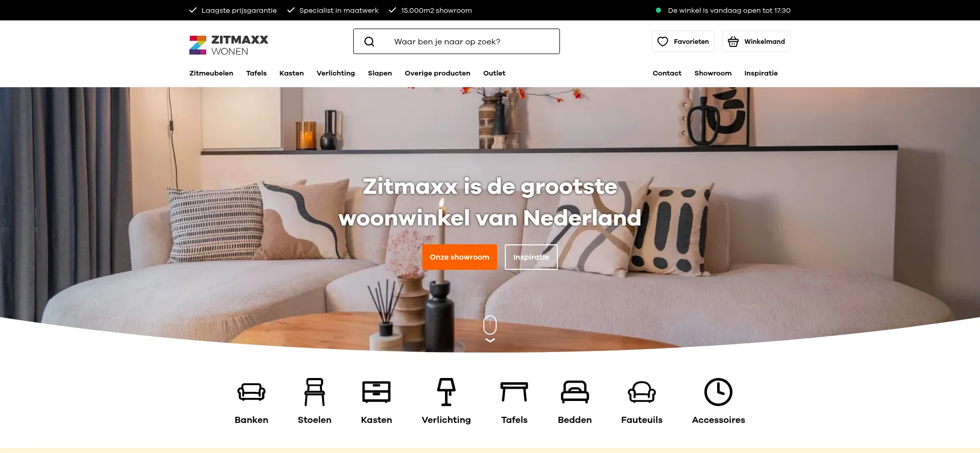The height and width of the screenshot is (453, 980).
Task: Open the Zitmeubelen menu item
Action: point(211,73)
